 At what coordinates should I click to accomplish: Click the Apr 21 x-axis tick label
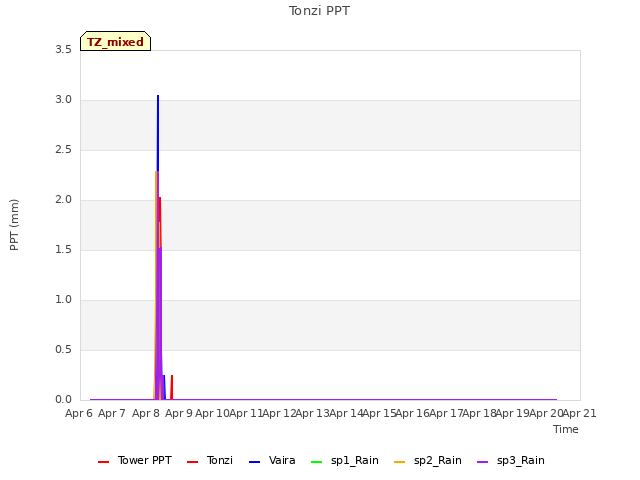point(580,413)
